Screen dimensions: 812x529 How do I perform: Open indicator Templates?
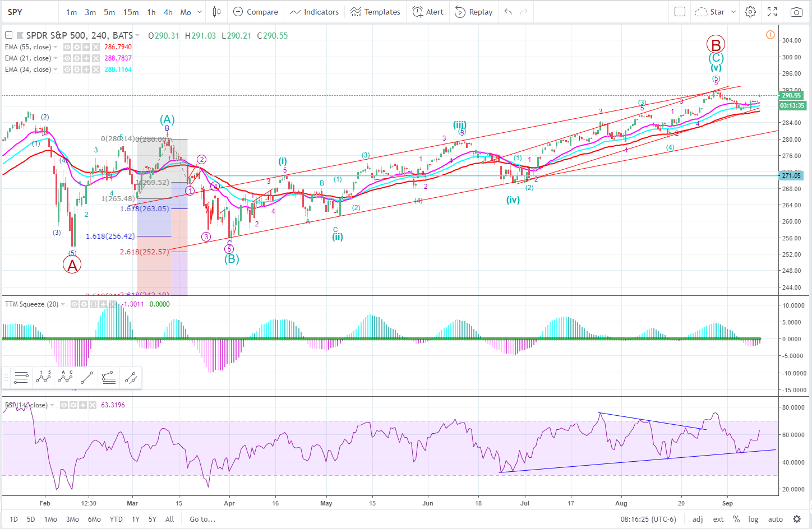click(x=375, y=12)
